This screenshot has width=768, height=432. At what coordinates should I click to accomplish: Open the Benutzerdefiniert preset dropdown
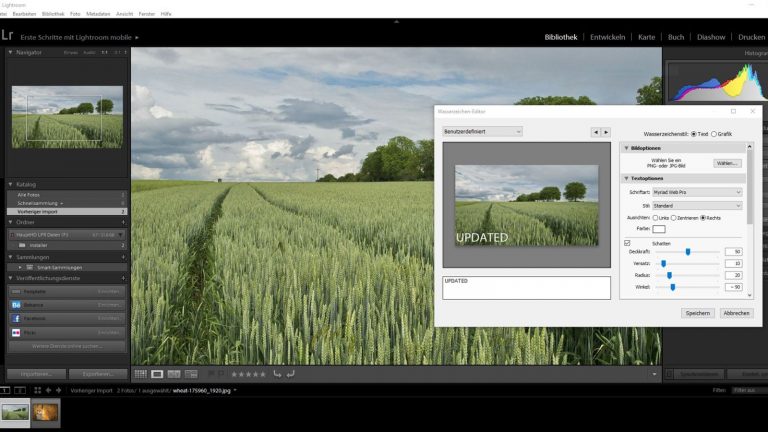click(x=483, y=131)
